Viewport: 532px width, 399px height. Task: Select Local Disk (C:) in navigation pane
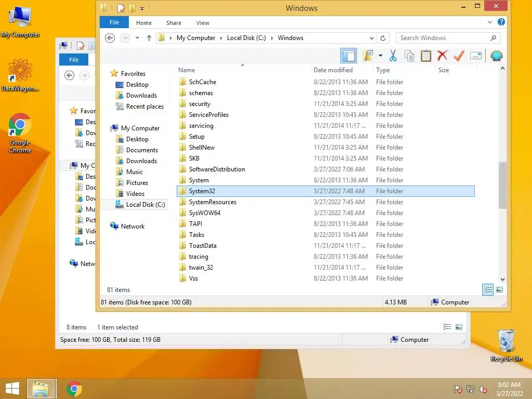[x=140, y=205]
